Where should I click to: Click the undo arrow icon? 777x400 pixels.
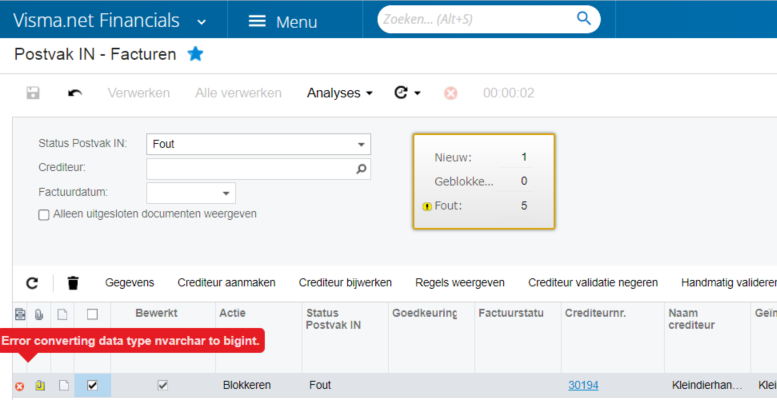tap(75, 93)
